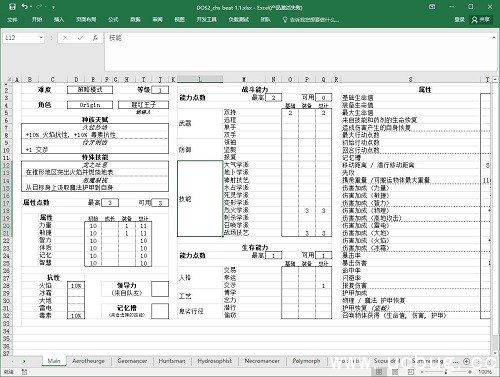Switch to the 数据 ribbon tab
500x377 pixels.
click(135, 20)
